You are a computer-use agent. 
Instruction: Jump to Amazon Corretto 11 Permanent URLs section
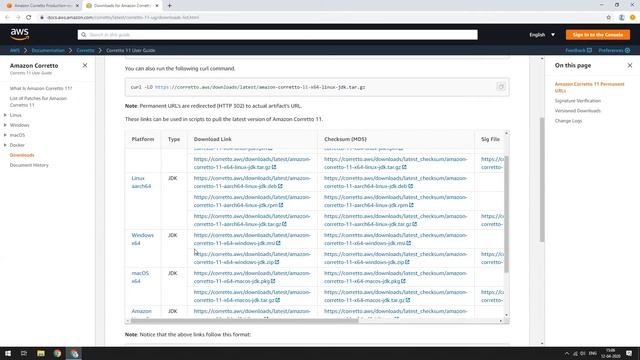pos(589,87)
